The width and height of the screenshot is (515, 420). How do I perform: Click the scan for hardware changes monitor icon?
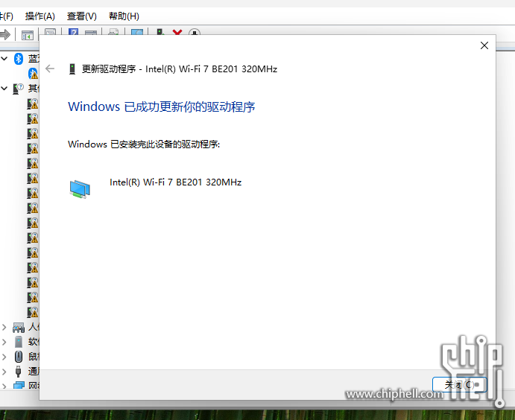point(137,32)
